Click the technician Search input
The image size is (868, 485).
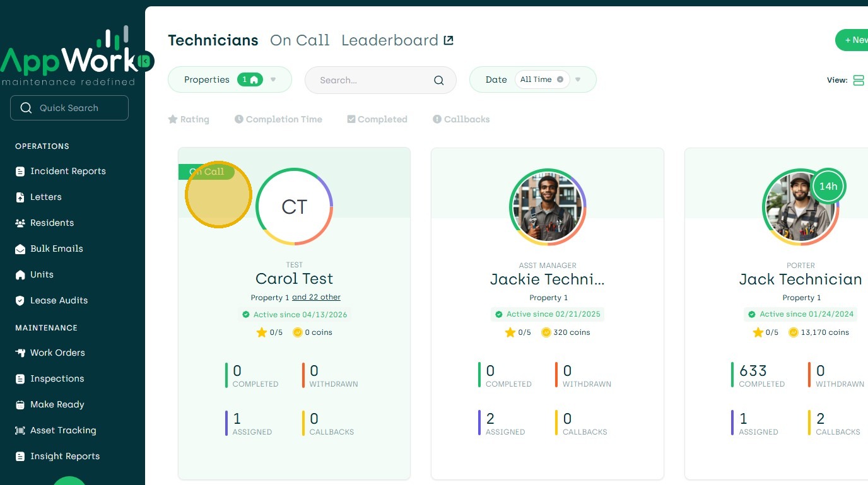point(380,80)
